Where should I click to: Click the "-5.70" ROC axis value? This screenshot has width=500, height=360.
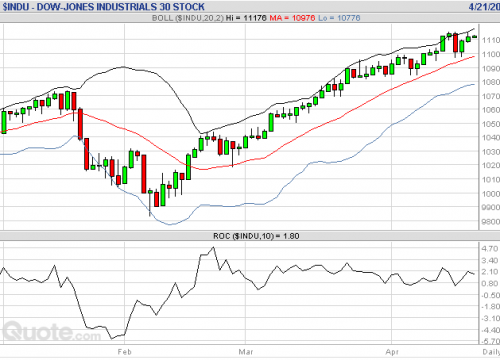tap(490, 341)
